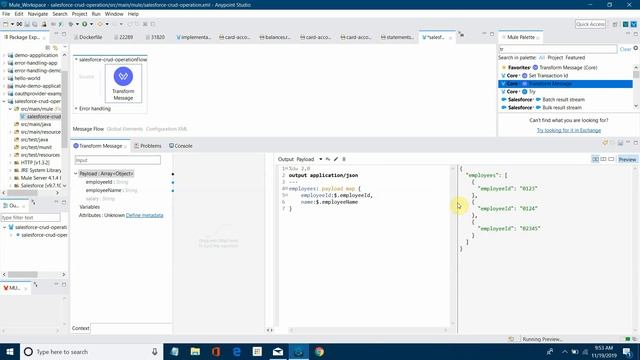The height and width of the screenshot is (360, 640).
Task: Collapse the salesforce-crud-oper project
Action: tap(4, 101)
